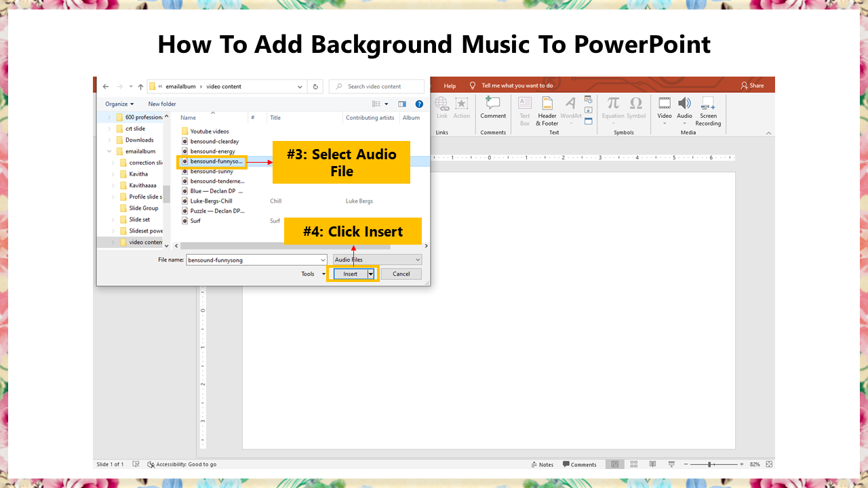This screenshot has height=488, width=868.
Task: Open the view options dropdown arrow
Action: pyautogui.click(x=387, y=104)
